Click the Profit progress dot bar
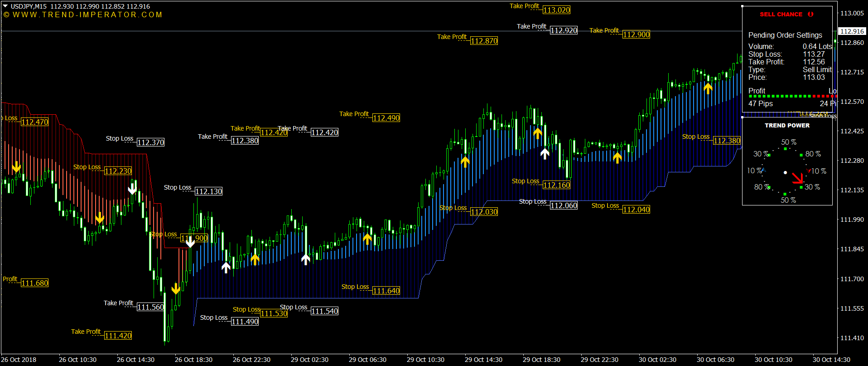The height and width of the screenshot is (366, 868). pyautogui.click(x=792, y=97)
